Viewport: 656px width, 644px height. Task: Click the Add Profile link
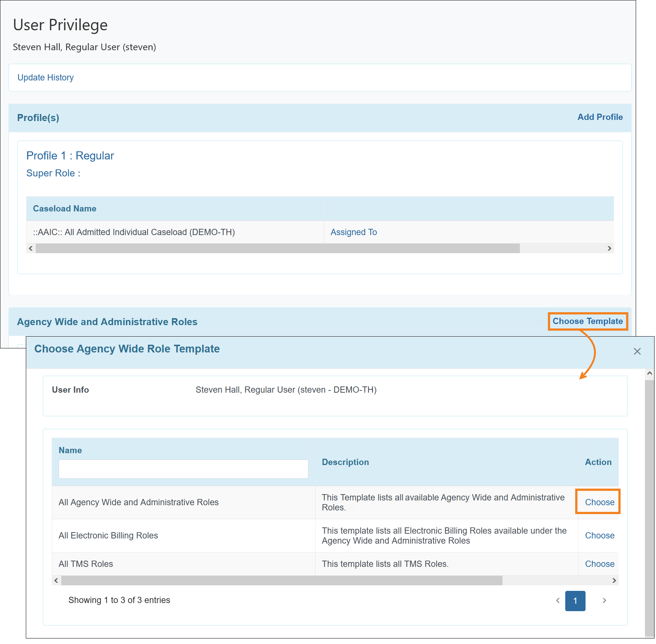pyautogui.click(x=600, y=117)
